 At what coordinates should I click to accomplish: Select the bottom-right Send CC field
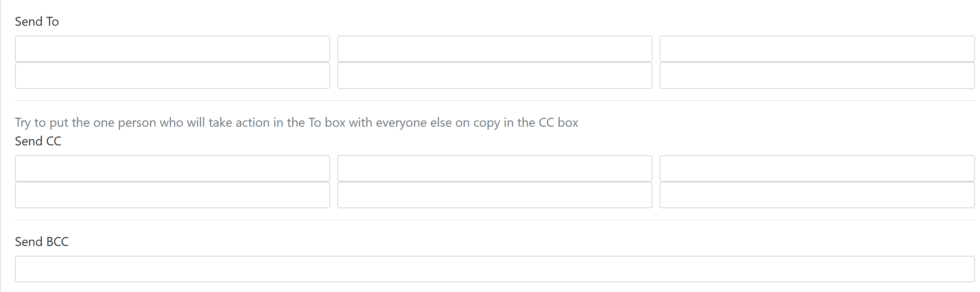817,195
